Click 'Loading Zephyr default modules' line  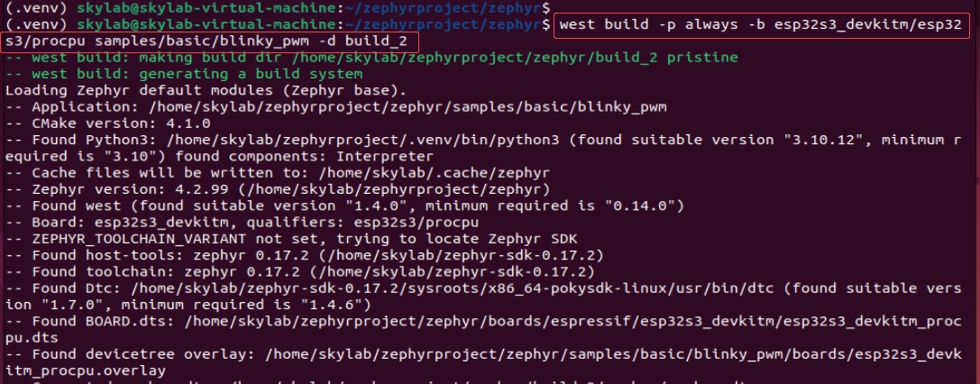[206, 90]
